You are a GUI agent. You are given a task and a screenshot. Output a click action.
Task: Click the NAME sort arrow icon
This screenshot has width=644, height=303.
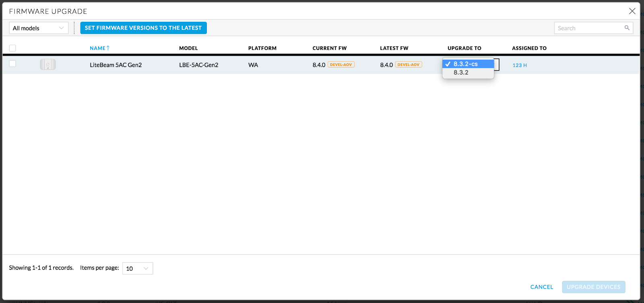[x=108, y=48]
